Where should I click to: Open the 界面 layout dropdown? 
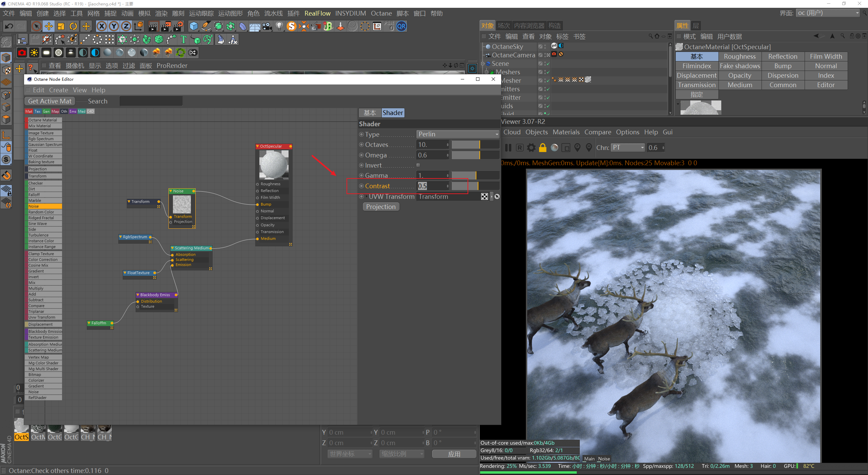[828, 13]
